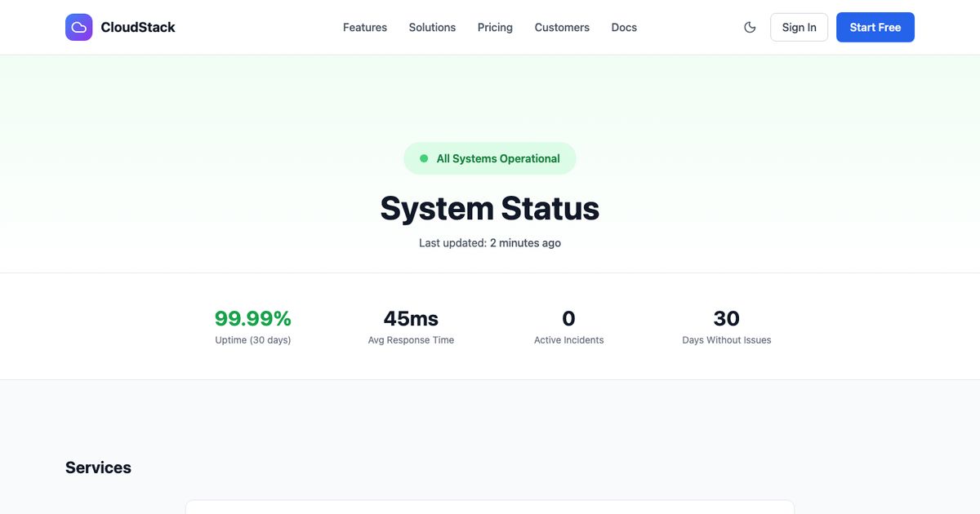Click the CloudStack brand name
This screenshot has height=514, width=980.
point(138,27)
